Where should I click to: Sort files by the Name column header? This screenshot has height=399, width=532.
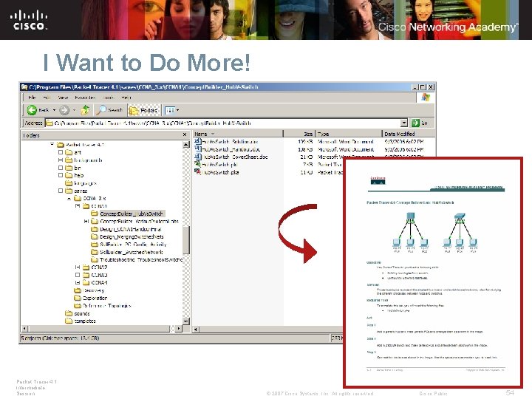237,134
